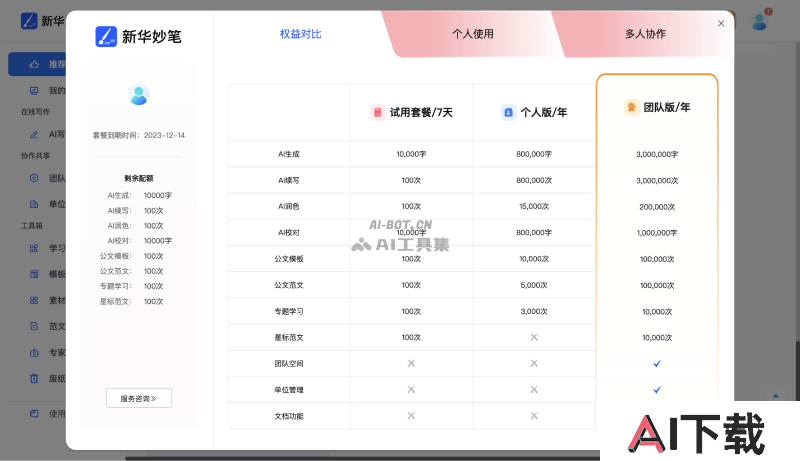Click the 星标范文 row label in table

(x=289, y=338)
